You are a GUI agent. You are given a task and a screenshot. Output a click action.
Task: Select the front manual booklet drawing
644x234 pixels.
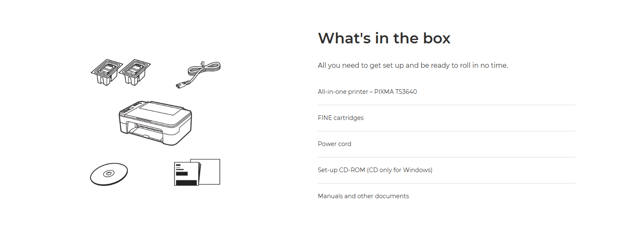point(186,174)
